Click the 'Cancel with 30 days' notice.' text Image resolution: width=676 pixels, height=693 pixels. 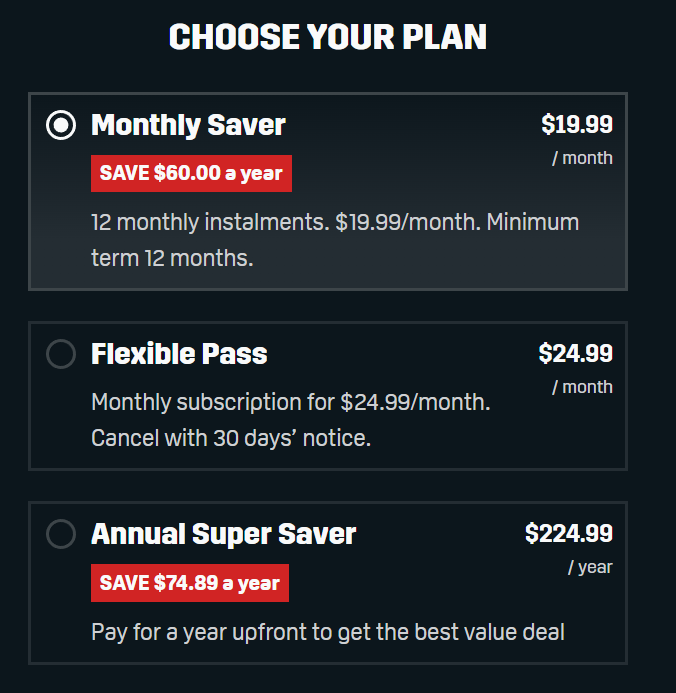coord(231,438)
